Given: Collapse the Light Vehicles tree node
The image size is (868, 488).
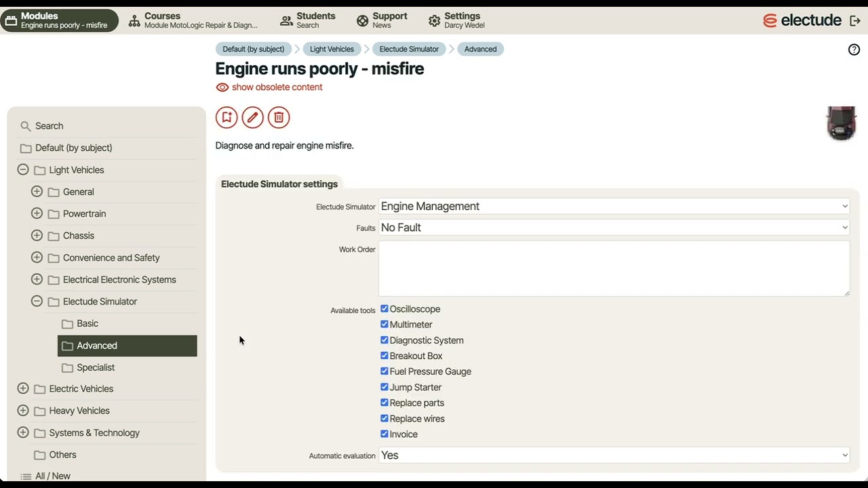Looking at the screenshot, I should (x=23, y=169).
